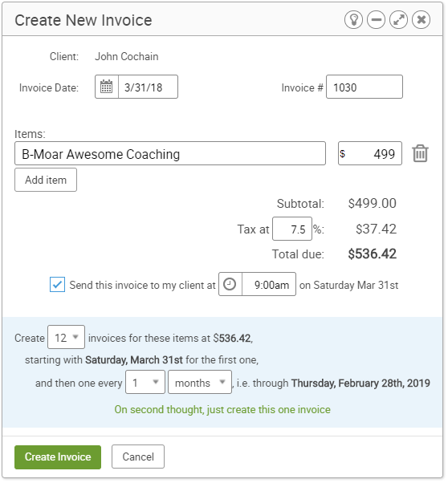448x483 pixels.
Task: Click the Create Invoice button
Action: 58,457
